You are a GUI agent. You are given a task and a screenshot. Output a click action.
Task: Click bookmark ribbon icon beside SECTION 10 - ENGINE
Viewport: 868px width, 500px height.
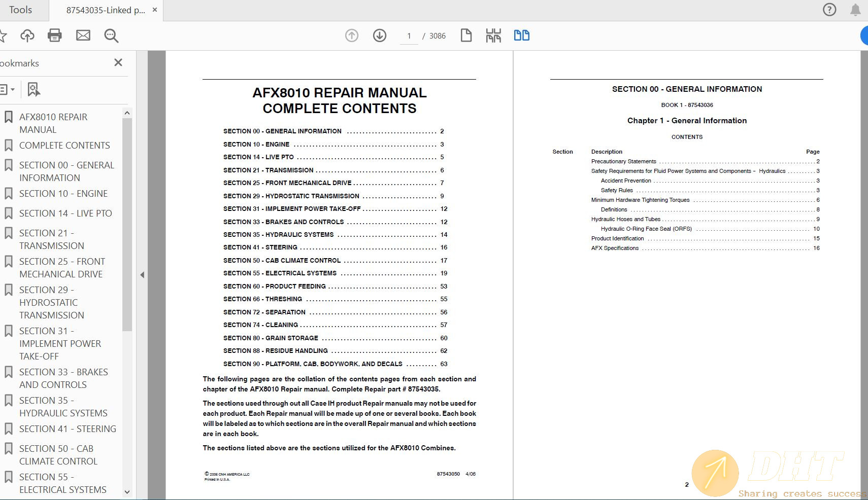click(9, 194)
